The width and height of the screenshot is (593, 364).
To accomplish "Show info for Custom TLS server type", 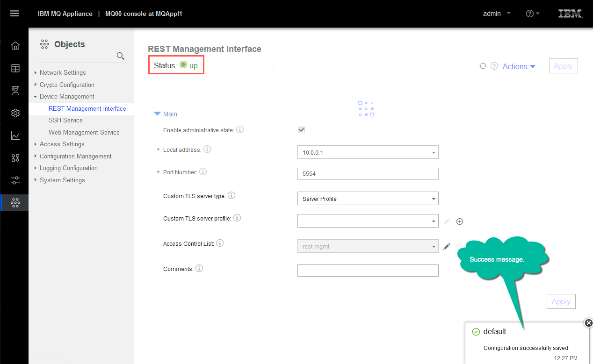I will click(231, 195).
